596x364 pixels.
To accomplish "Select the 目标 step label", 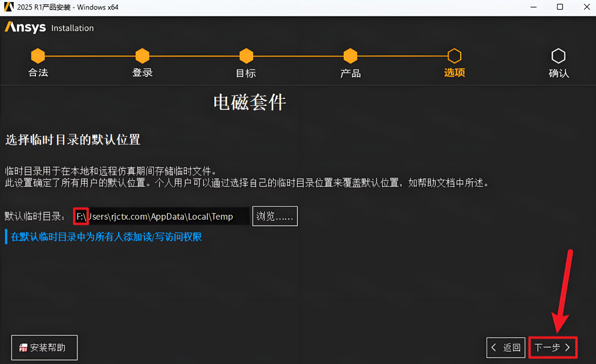I will [246, 73].
